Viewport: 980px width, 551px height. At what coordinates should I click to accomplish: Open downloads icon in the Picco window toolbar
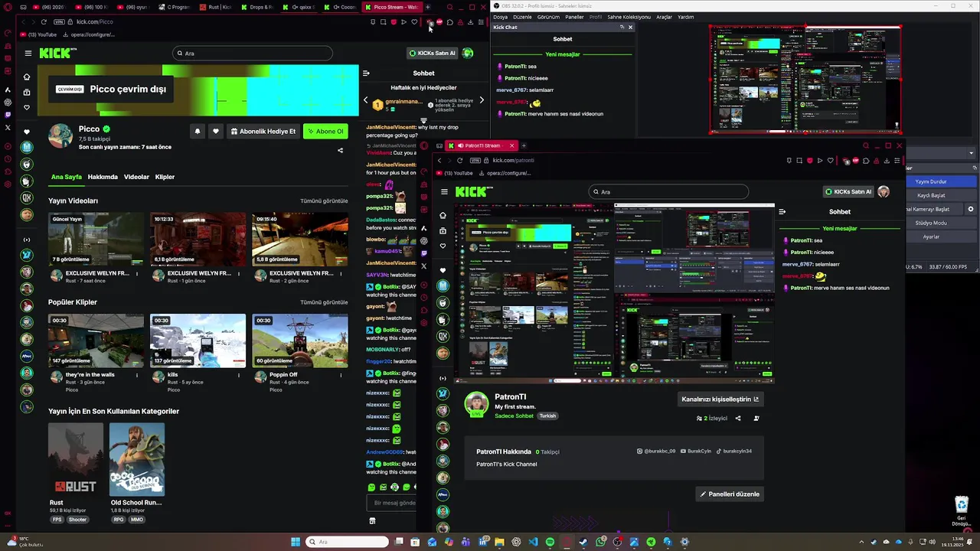[470, 22]
